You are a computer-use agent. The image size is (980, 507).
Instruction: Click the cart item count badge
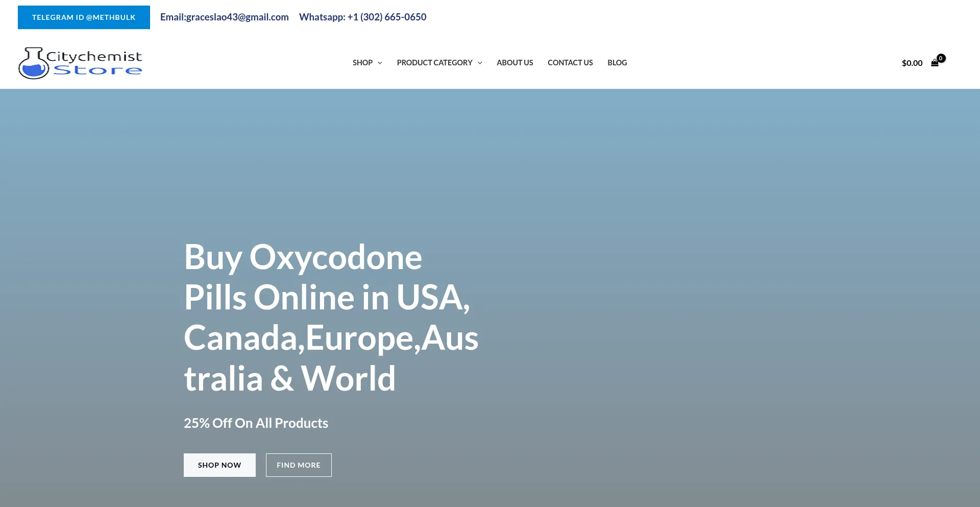pyautogui.click(x=941, y=58)
